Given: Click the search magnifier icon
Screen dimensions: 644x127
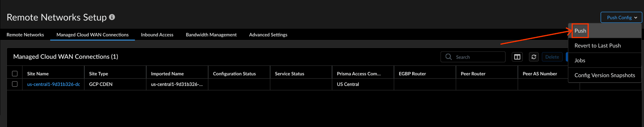Looking at the screenshot, I should pos(449,57).
